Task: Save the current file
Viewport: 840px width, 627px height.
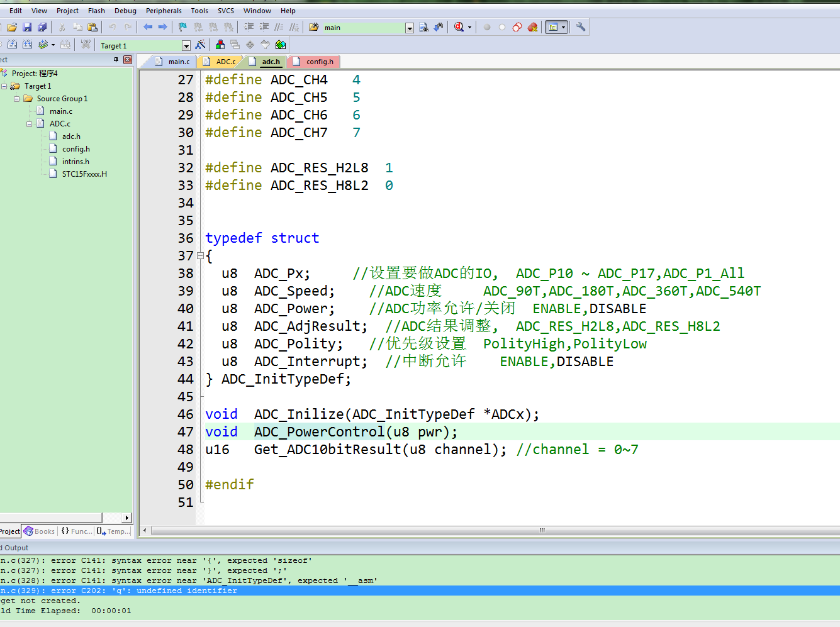Action: tap(27, 27)
